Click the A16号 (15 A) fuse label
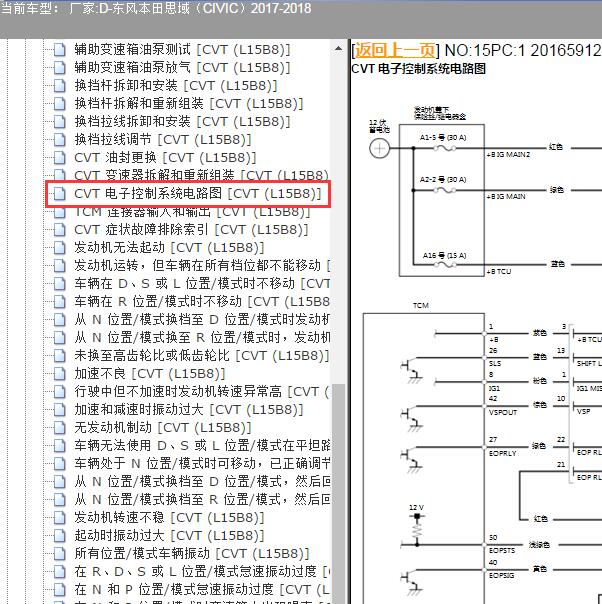 [444, 255]
